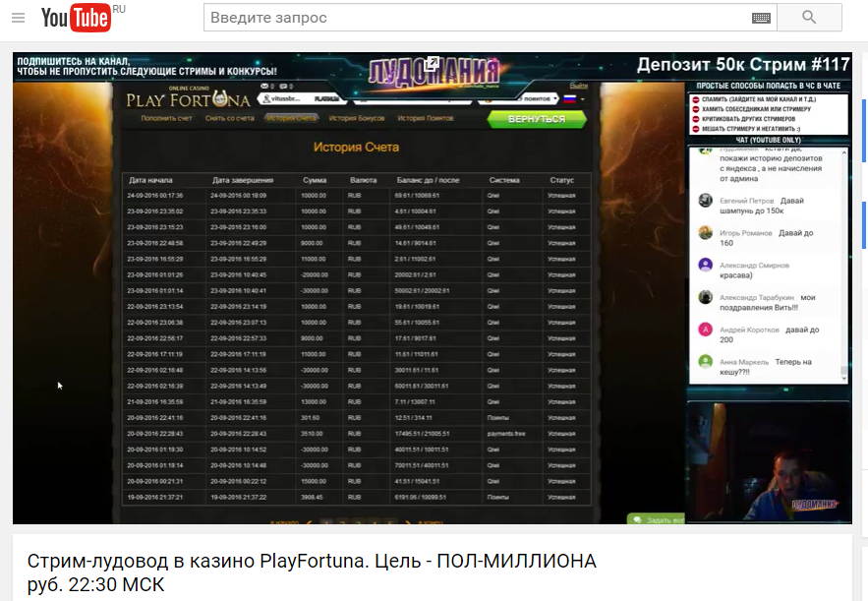Click the red no-entry icon beside СПАМИТЬ
The image size is (868, 601).
[696, 99]
